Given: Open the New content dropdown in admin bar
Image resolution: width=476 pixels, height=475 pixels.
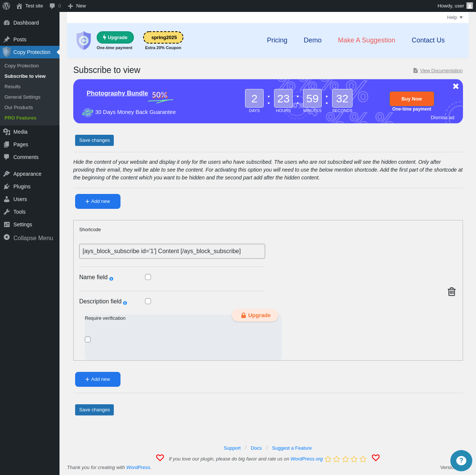Looking at the screenshot, I should point(77,6).
